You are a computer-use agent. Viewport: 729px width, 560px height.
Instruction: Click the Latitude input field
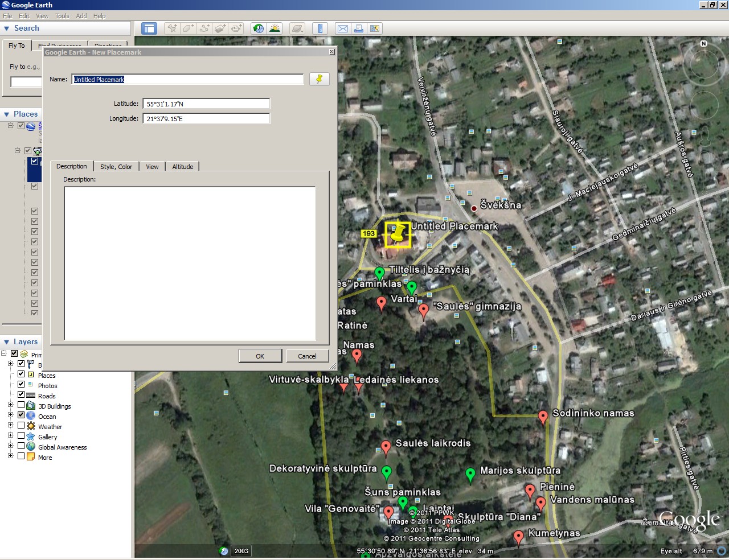point(206,104)
